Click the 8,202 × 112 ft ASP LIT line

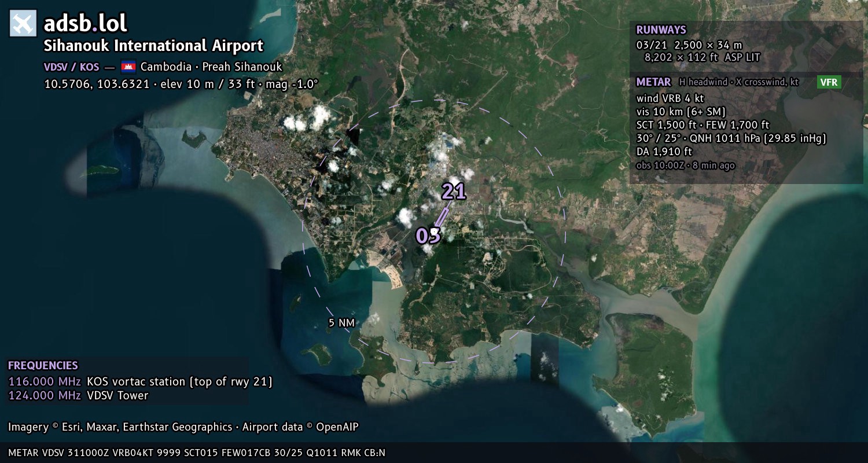702,57
